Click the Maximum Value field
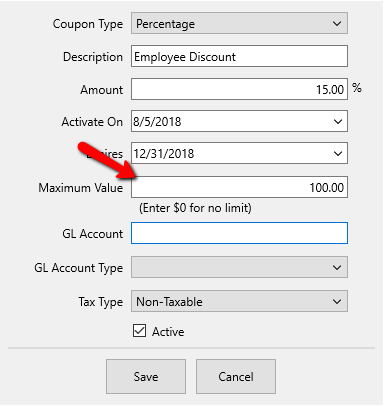 click(x=239, y=187)
